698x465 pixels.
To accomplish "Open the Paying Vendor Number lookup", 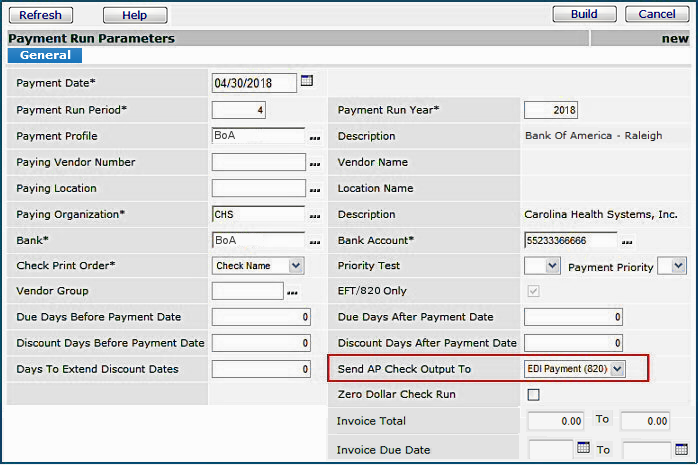I will (x=315, y=163).
